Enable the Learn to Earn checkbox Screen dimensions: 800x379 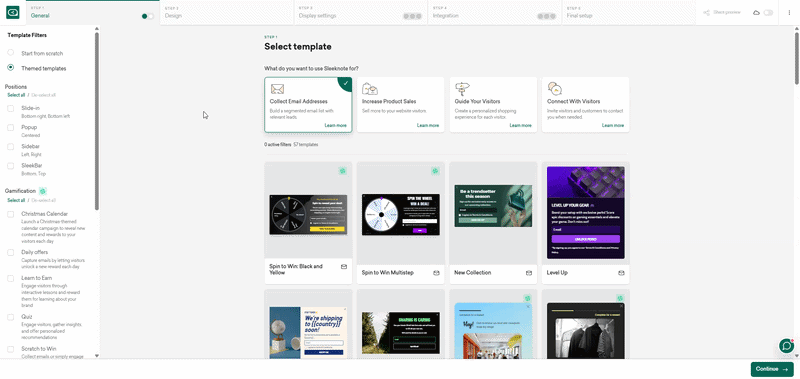coord(11,279)
